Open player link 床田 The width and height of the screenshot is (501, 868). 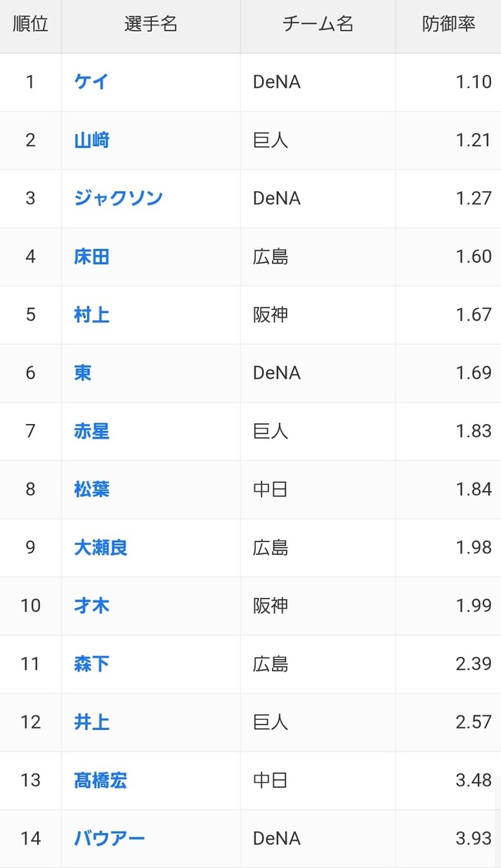[x=92, y=256]
